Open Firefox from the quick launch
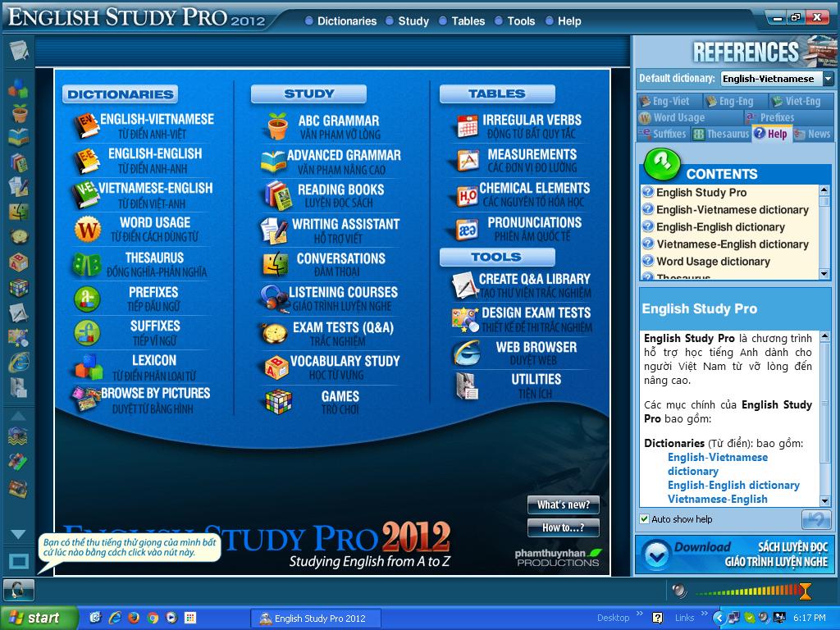 click(134, 618)
